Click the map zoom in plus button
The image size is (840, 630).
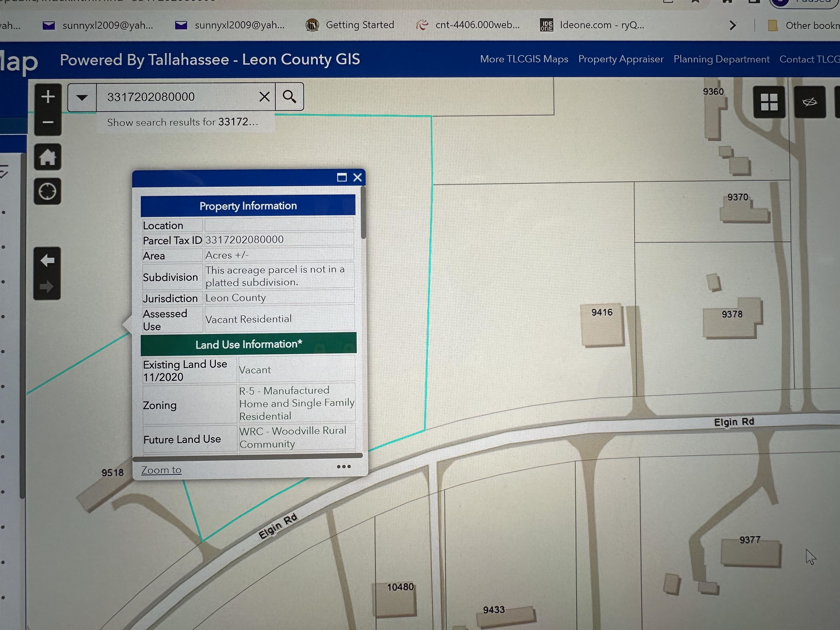pos(48,97)
